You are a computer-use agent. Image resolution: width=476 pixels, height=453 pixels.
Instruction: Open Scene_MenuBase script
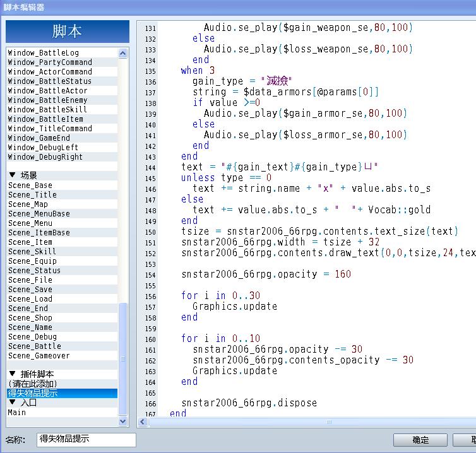62,214
